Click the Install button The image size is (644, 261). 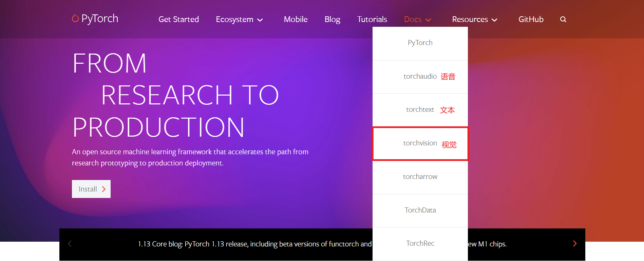(x=91, y=189)
